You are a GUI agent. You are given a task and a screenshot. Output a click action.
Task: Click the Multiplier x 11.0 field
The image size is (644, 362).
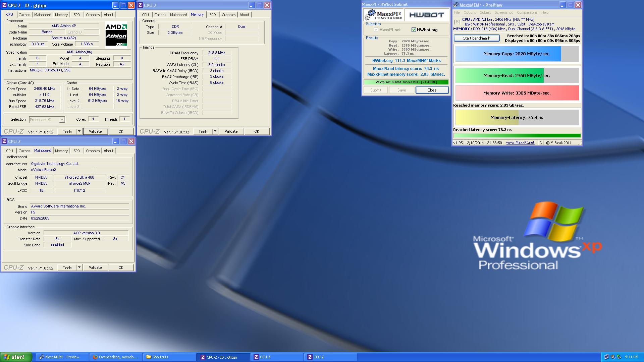pyautogui.click(x=45, y=95)
